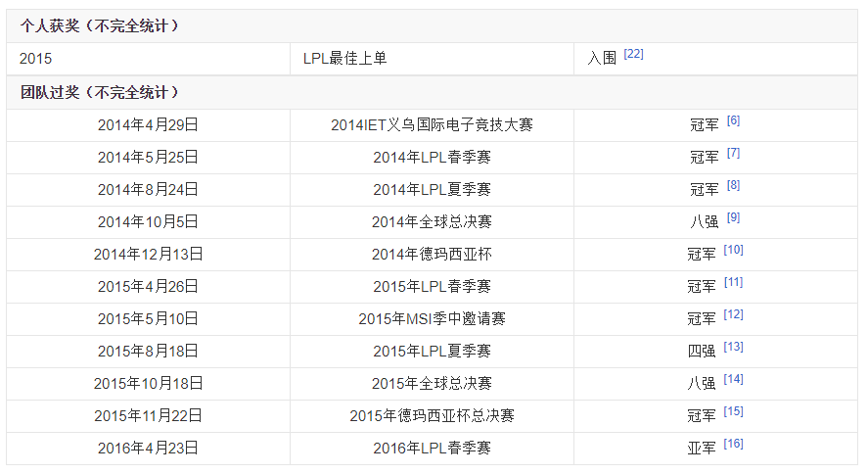The image size is (868, 474).
Task: Click event 2015年LPL春季赛
Action: point(432,286)
